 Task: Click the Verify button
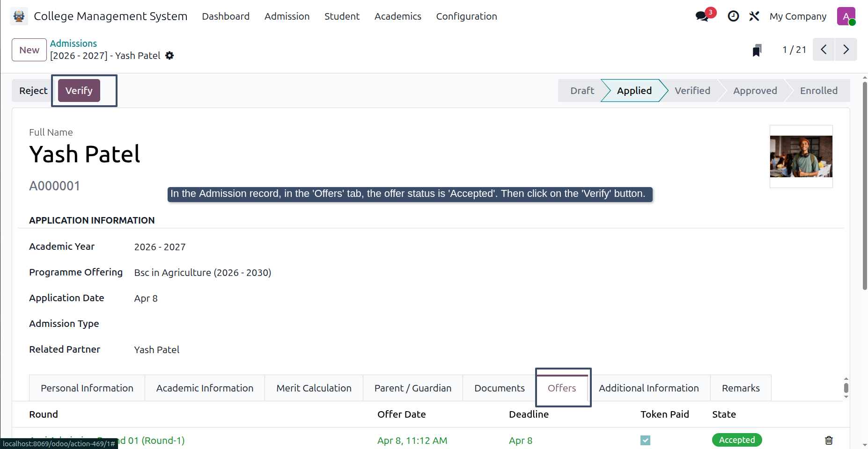click(x=79, y=91)
